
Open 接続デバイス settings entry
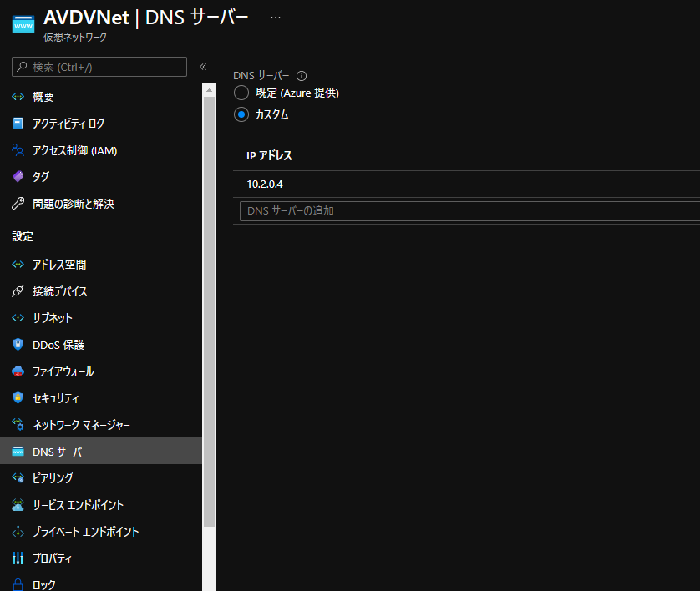tap(60, 291)
